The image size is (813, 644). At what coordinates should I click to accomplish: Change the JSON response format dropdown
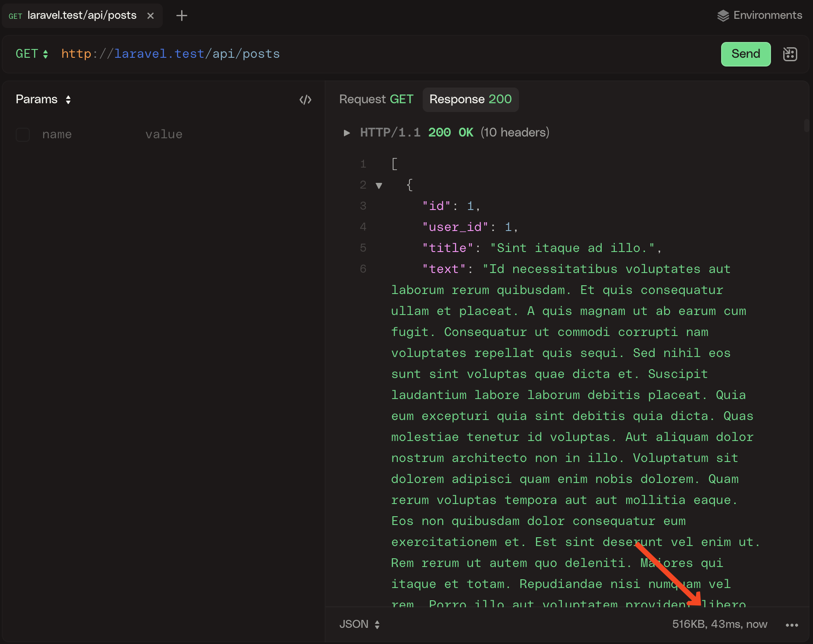(x=359, y=624)
